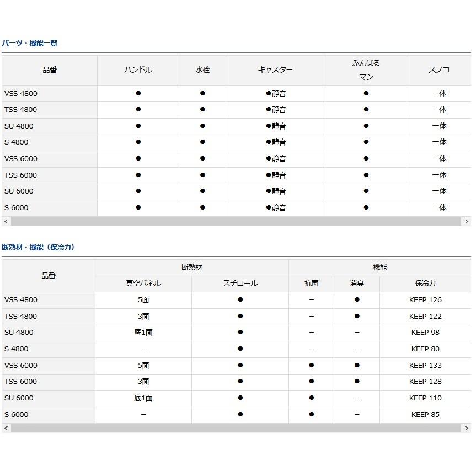Click the 底1面 cell for SU 4800
The width and height of the screenshot is (476, 476).
[143, 333]
